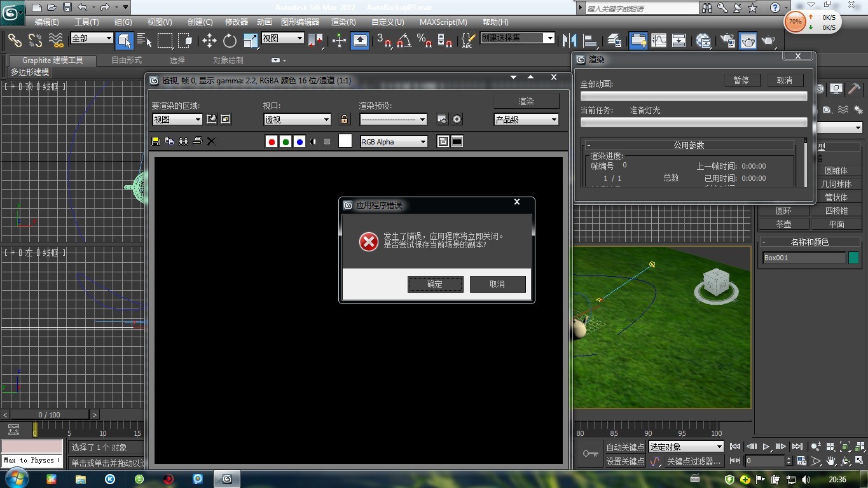The image size is (868, 488).
Task: Click 取消 in the render progress dialog
Action: pos(785,81)
